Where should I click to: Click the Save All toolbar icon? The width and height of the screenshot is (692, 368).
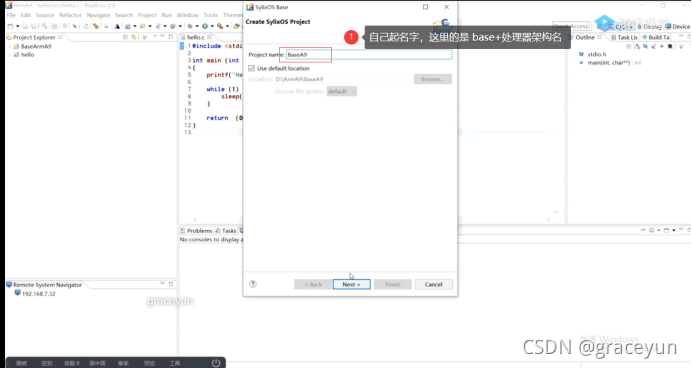point(34,26)
